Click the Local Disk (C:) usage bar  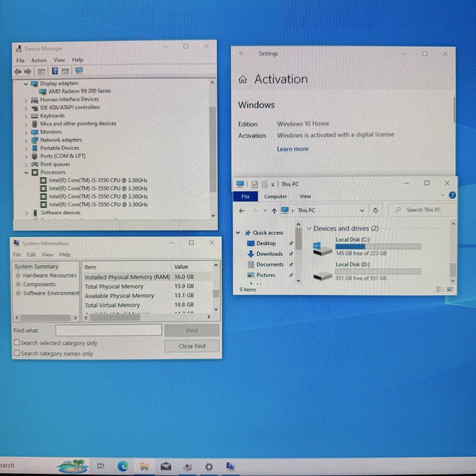click(378, 246)
